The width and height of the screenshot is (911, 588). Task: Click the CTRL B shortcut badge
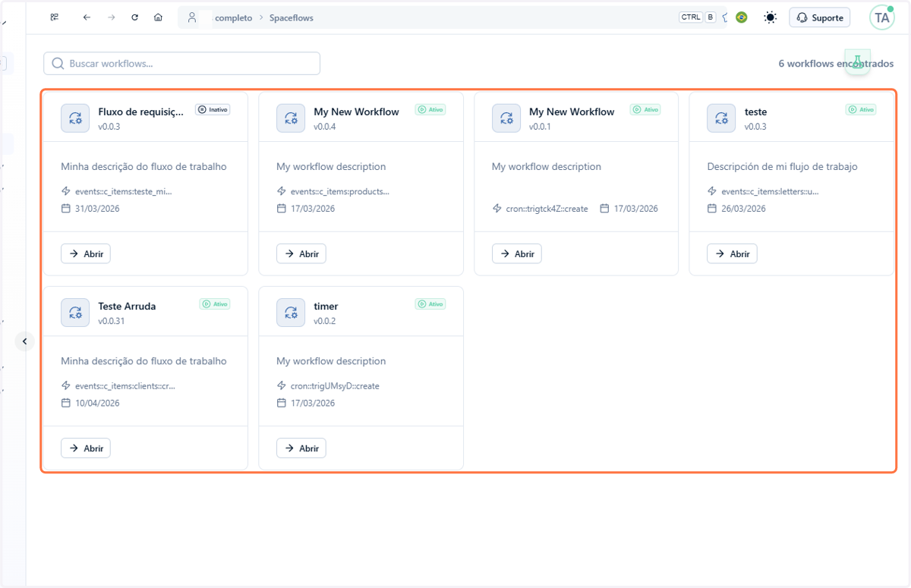[698, 17]
